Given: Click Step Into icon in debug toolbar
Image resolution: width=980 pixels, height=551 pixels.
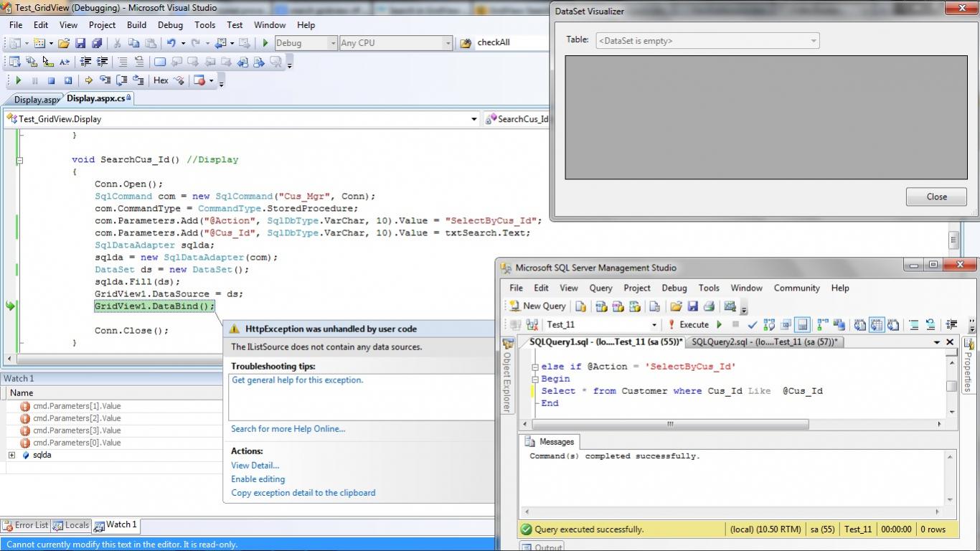Looking at the screenshot, I should tap(105, 80).
